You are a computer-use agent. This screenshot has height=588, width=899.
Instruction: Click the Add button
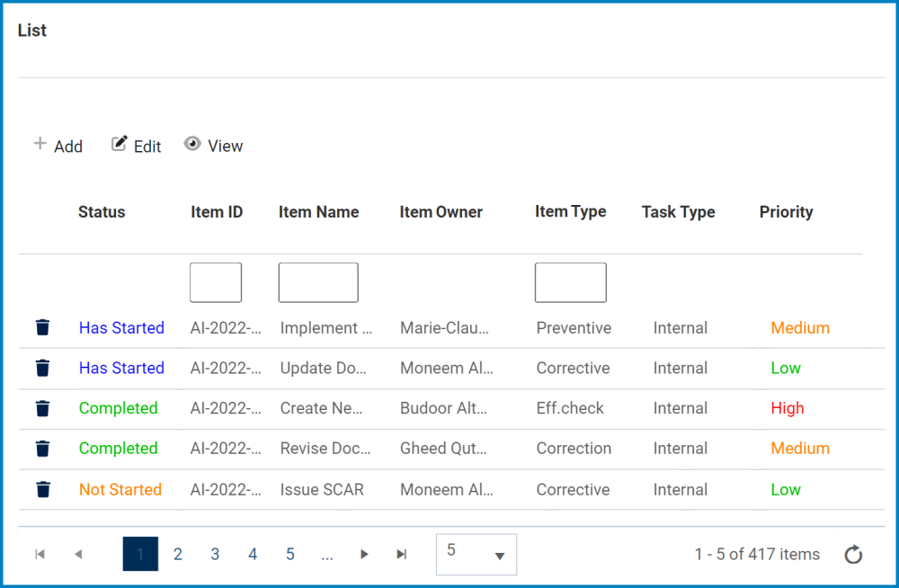[58, 146]
